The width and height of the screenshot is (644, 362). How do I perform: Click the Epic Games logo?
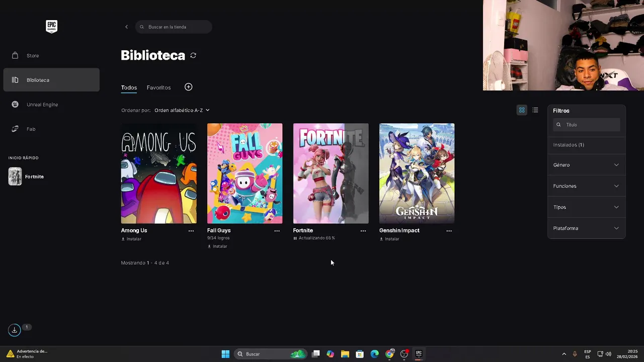51,27
